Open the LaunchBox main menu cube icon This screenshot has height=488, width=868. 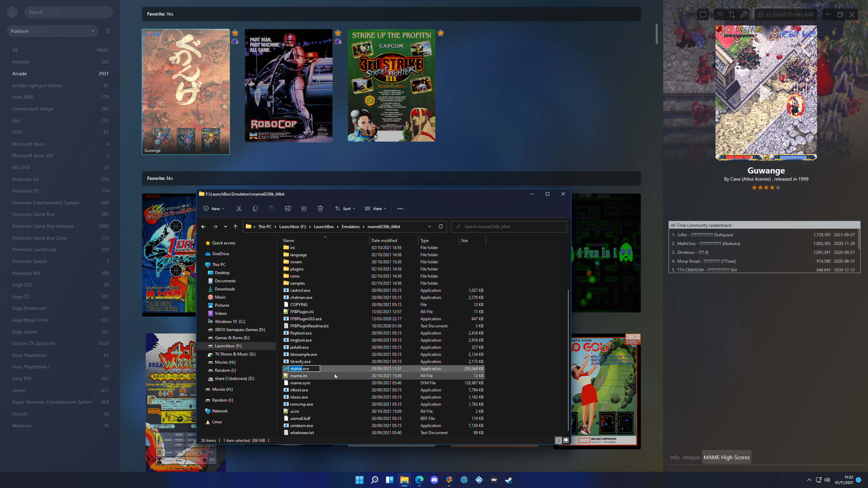[12, 12]
